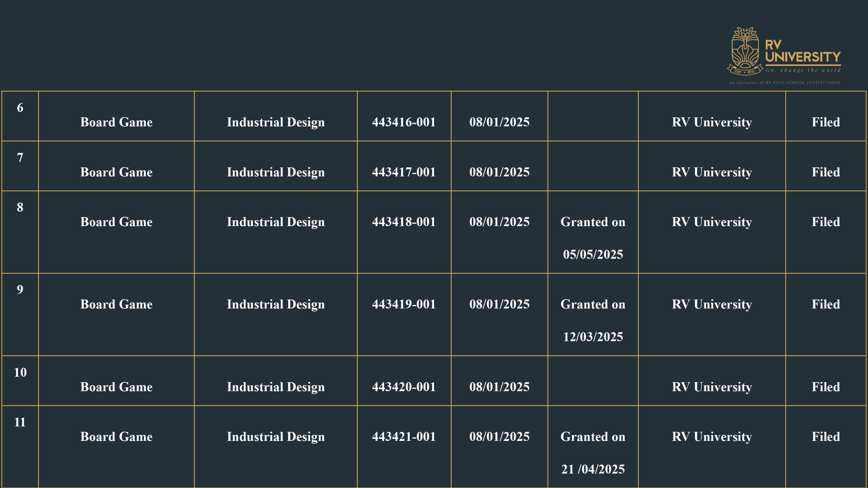This screenshot has height=488, width=868.
Task: Click application number 443418-001
Action: [x=404, y=222]
